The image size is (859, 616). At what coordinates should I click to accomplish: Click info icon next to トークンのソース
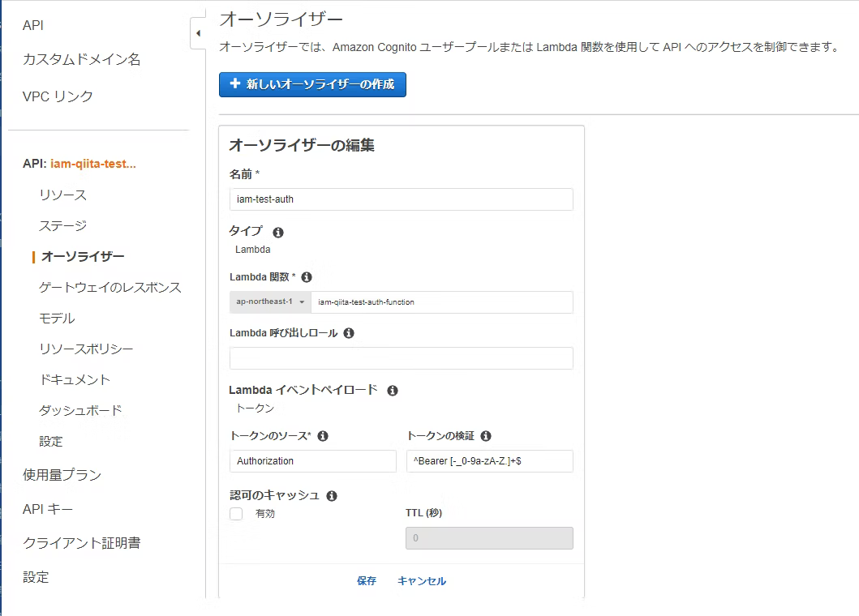[323, 436]
